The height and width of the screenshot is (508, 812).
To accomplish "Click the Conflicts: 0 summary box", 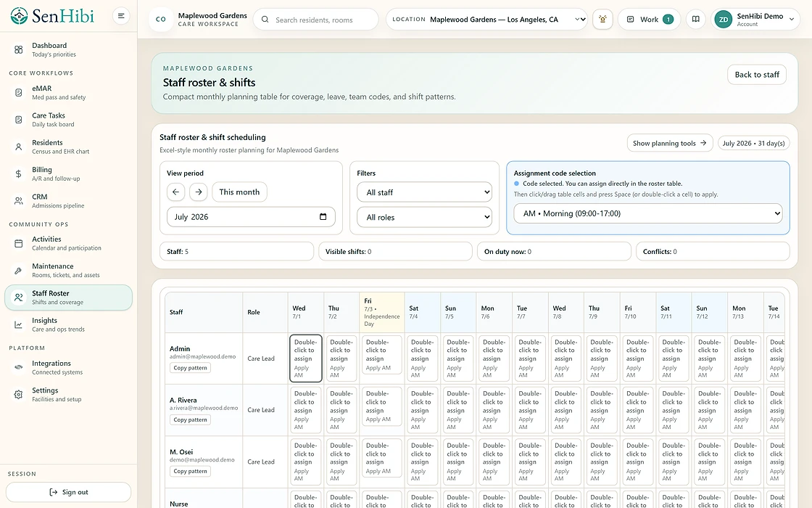I will coord(713,251).
